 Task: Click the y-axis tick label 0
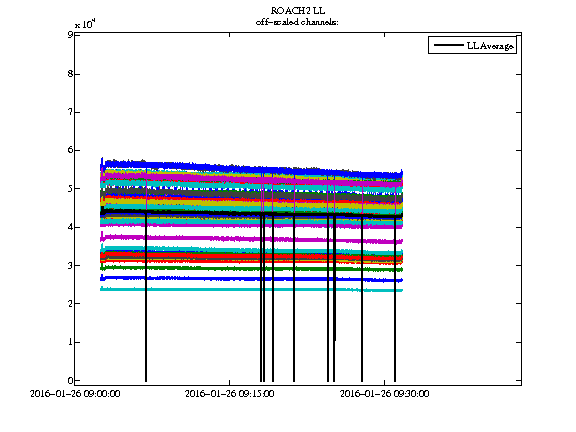(x=69, y=381)
